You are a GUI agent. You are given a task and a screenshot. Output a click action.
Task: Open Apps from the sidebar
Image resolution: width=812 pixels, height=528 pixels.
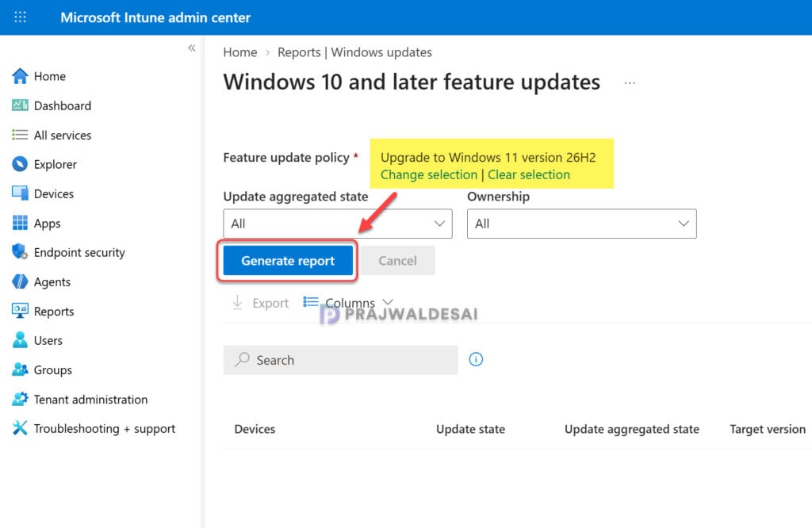click(47, 223)
